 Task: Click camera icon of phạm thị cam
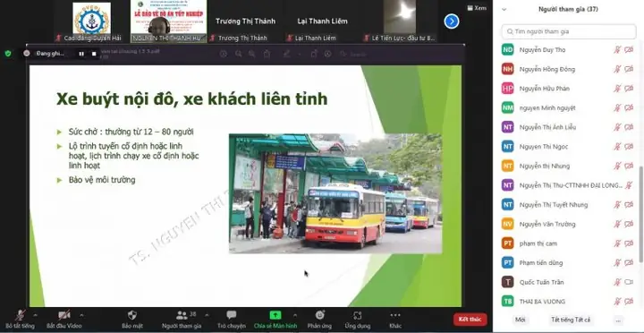point(629,243)
